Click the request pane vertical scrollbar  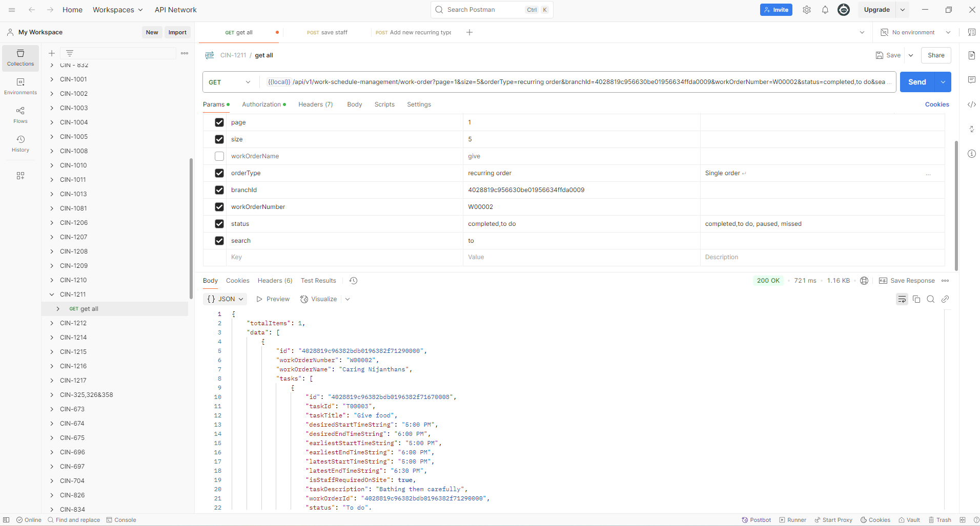click(x=956, y=205)
